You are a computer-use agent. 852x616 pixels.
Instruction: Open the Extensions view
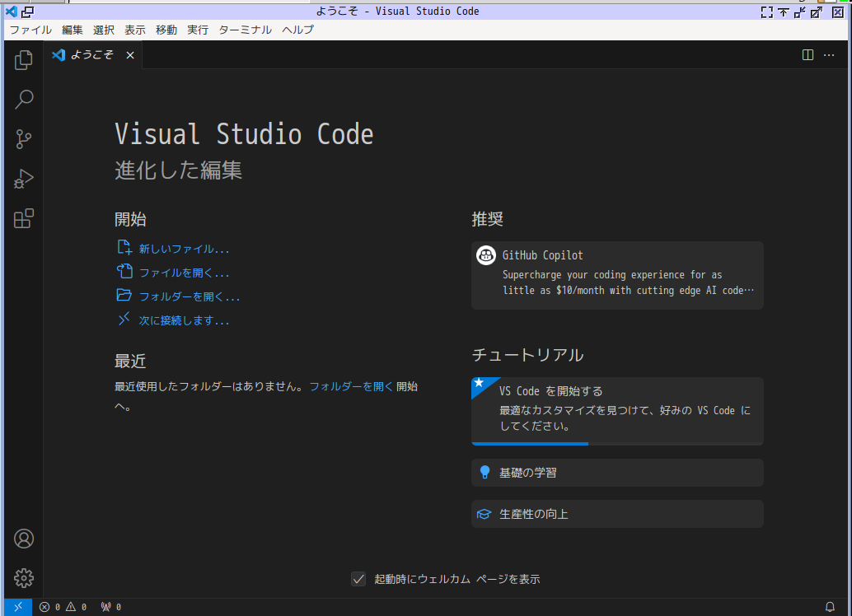(23, 218)
